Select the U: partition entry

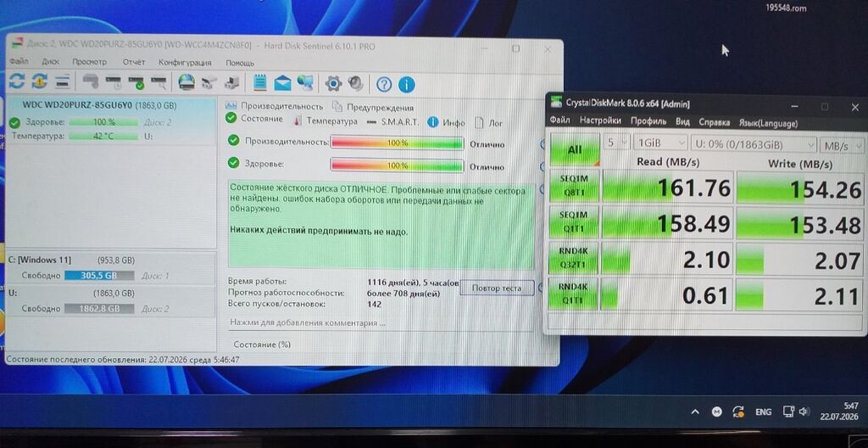pyautogui.click(x=110, y=301)
